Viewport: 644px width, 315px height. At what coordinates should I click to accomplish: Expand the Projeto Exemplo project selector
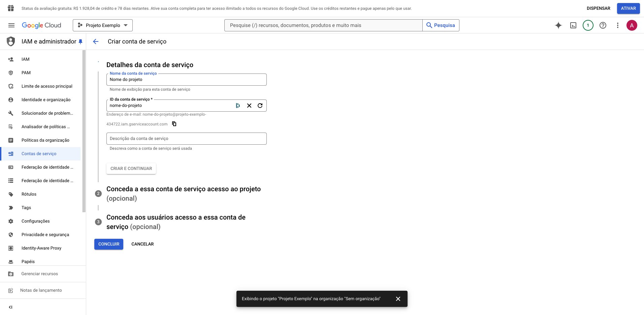tap(103, 25)
